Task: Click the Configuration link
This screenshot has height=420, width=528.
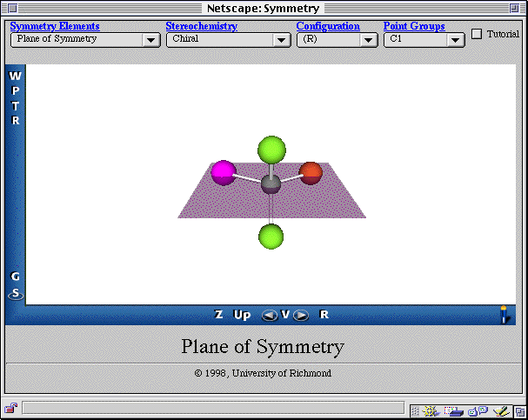Action: click(328, 26)
